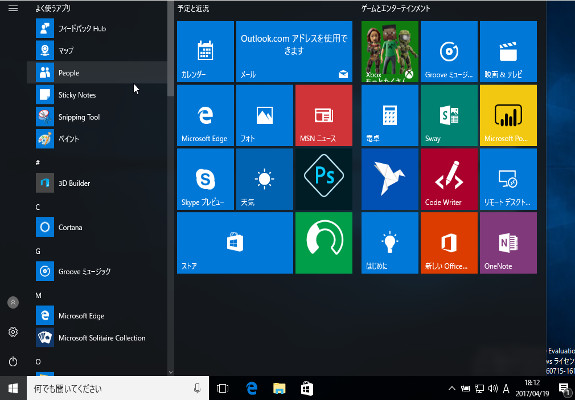This screenshot has height=400, width=575.
Task: Launch Edge from the taskbar
Action: click(x=252, y=388)
